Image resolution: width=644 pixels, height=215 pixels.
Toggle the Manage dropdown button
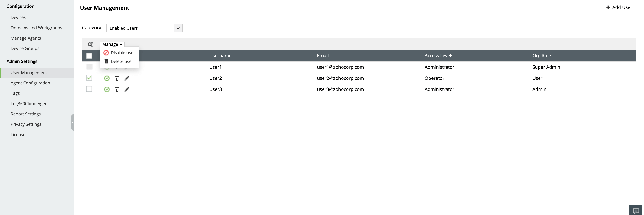coord(112,44)
